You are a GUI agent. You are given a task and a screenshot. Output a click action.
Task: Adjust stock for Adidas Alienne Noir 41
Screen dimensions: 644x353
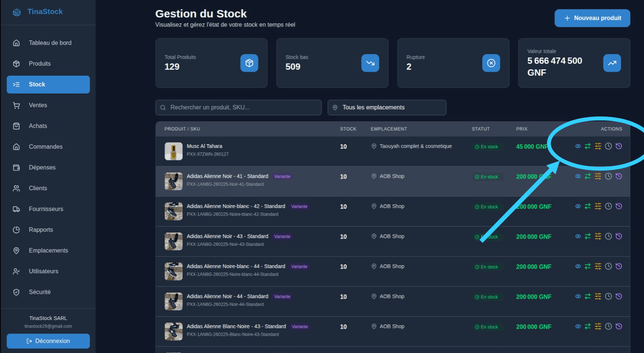click(598, 176)
